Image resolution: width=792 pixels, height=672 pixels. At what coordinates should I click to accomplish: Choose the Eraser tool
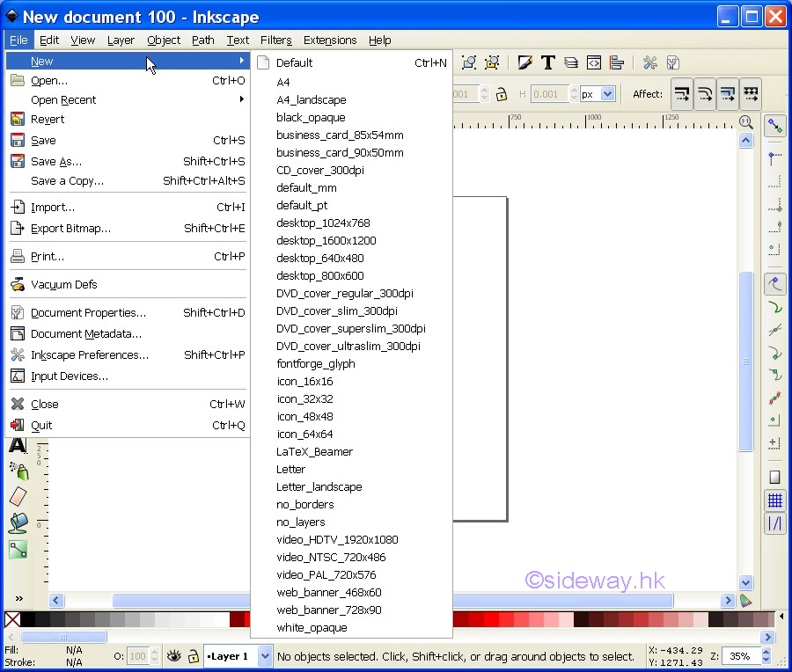pyautogui.click(x=18, y=497)
